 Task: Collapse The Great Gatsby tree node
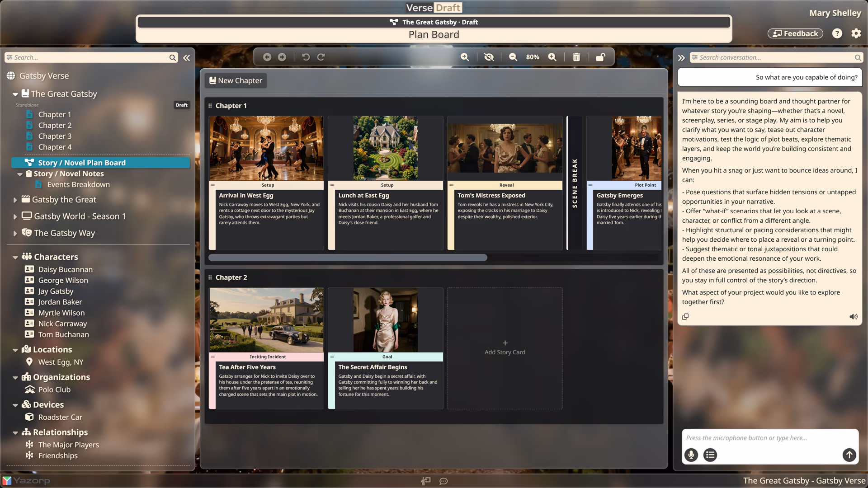[15, 94]
